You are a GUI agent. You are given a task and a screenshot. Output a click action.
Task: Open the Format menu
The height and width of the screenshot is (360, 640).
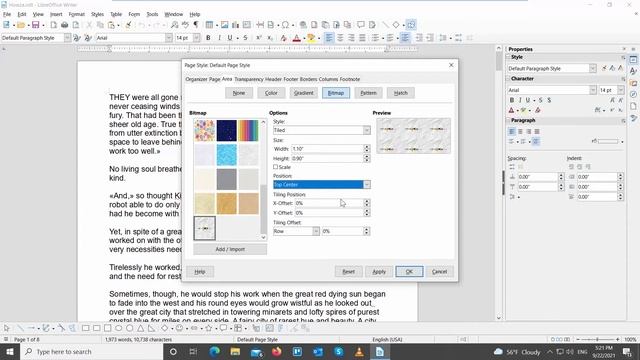(76, 14)
